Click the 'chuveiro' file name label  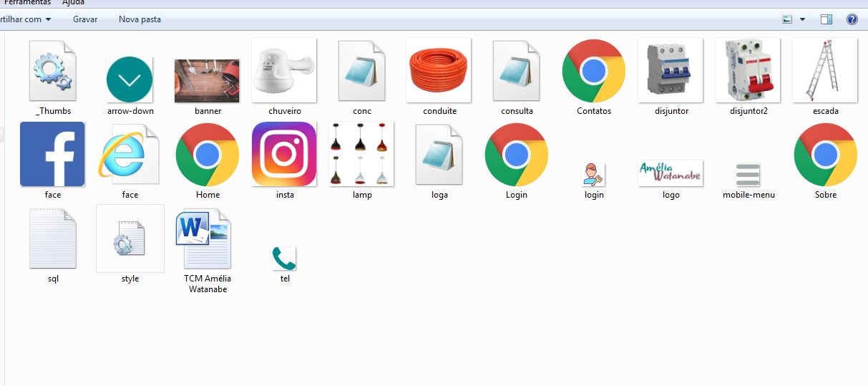[x=285, y=111]
